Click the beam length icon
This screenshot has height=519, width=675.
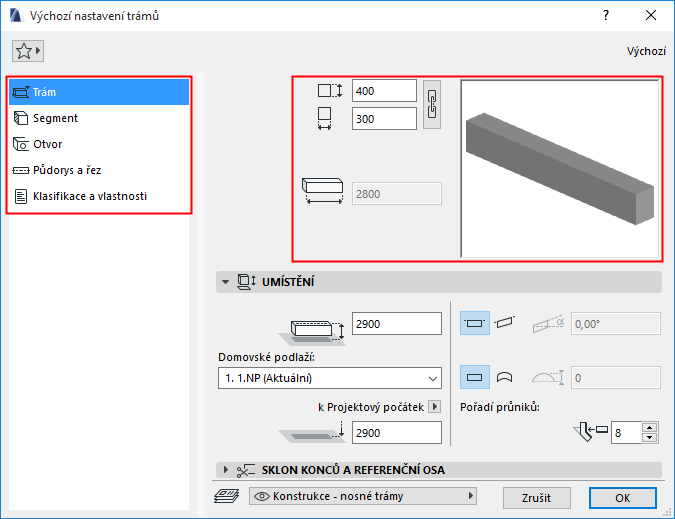(x=322, y=191)
